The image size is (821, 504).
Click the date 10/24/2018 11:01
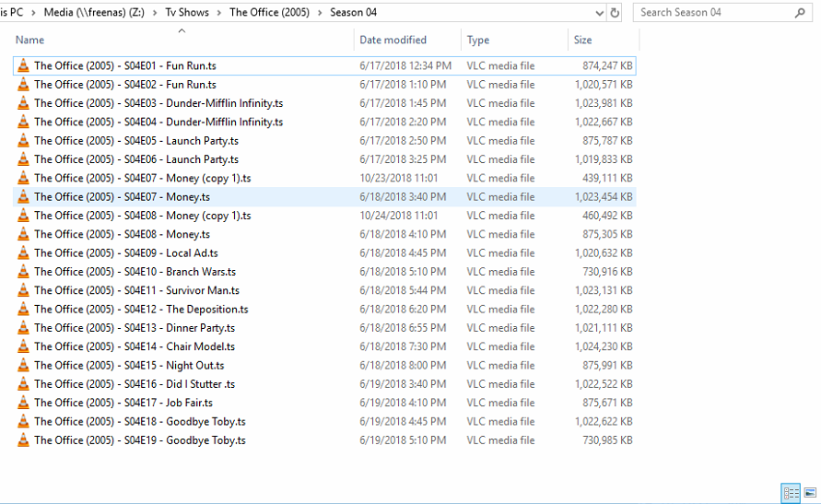click(x=398, y=216)
